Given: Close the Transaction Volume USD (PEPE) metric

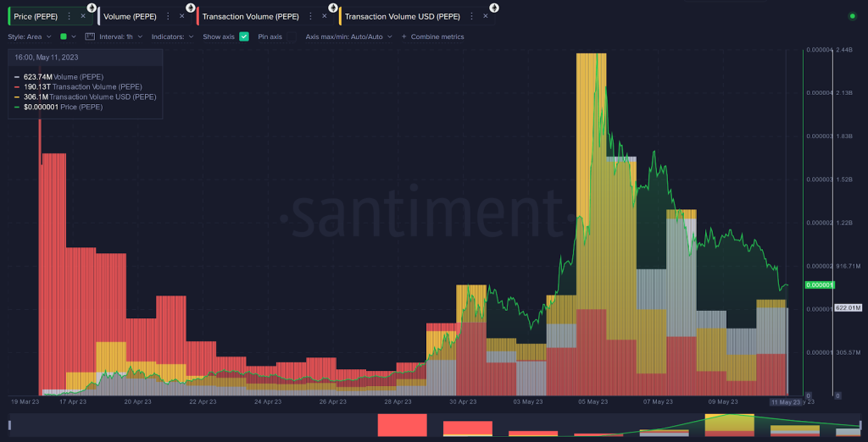Looking at the screenshot, I should point(484,16).
